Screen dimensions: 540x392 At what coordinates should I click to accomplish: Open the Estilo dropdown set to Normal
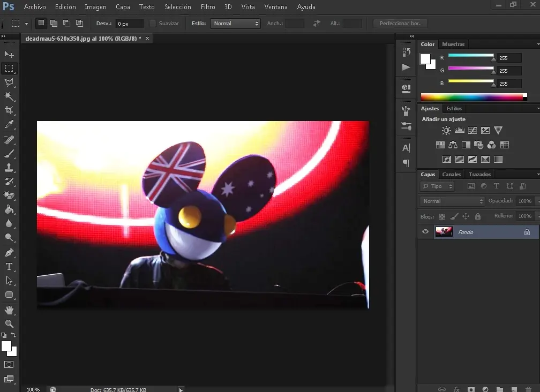pos(235,24)
